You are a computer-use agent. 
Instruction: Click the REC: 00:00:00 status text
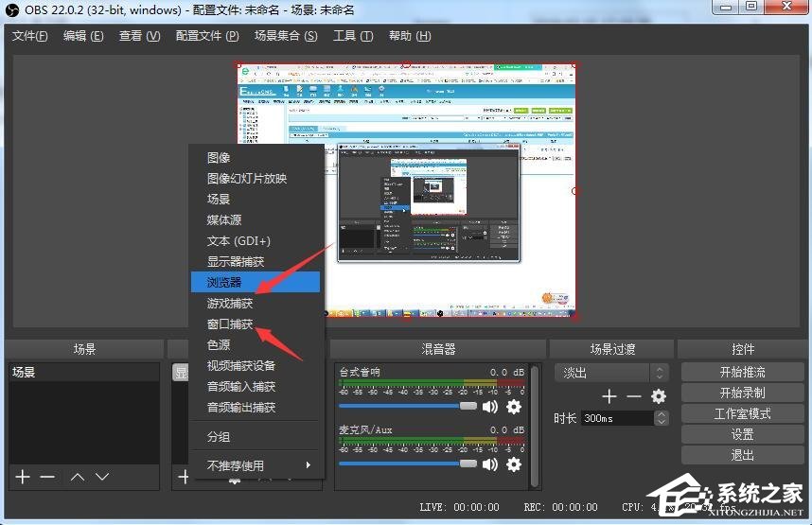(x=560, y=507)
